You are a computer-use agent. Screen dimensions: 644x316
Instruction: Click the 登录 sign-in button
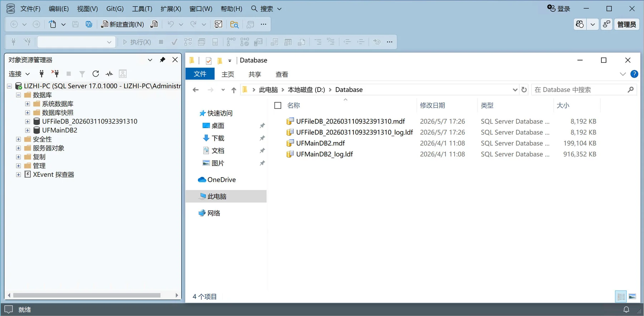559,9
